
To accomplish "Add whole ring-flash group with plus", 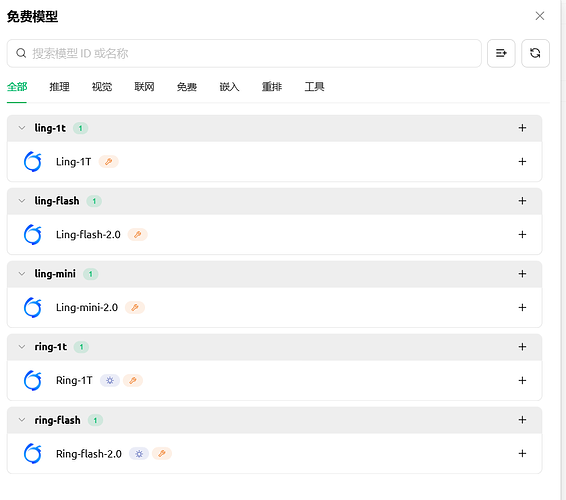I will (522, 419).
